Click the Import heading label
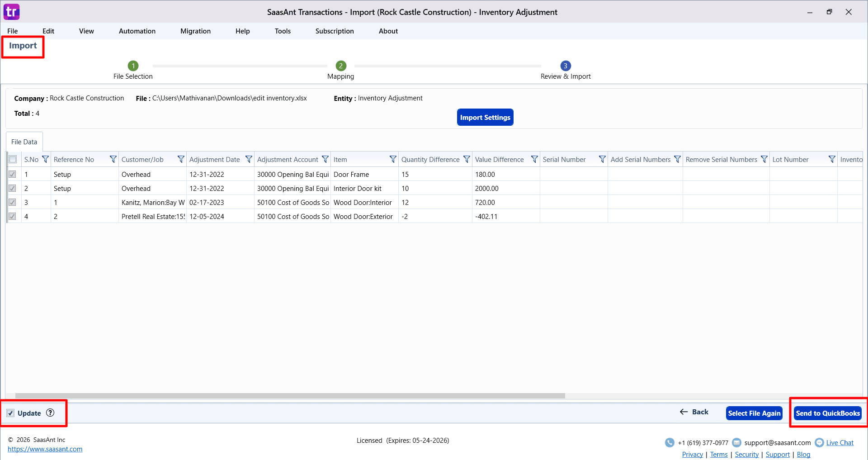 coord(23,46)
